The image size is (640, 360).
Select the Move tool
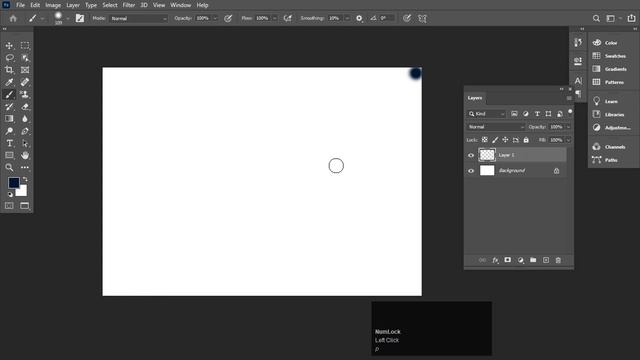pos(9,46)
